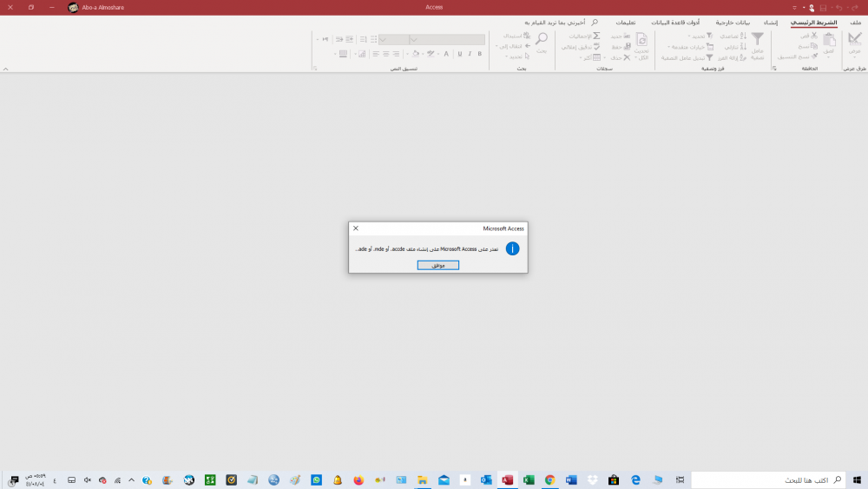The height and width of the screenshot is (489, 868).
Task: Click the muted volume icon in tray
Action: click(x=88, y=480)
